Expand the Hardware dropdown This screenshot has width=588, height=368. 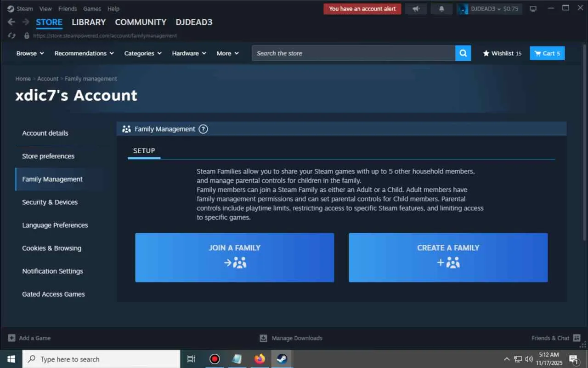(x=189, y=53)
